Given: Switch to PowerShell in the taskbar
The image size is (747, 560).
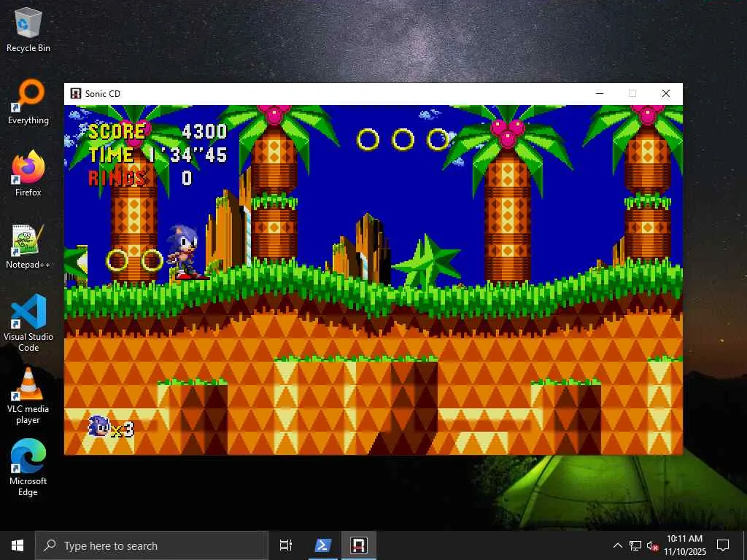Looking at the screenshot, I should (322, 545).
